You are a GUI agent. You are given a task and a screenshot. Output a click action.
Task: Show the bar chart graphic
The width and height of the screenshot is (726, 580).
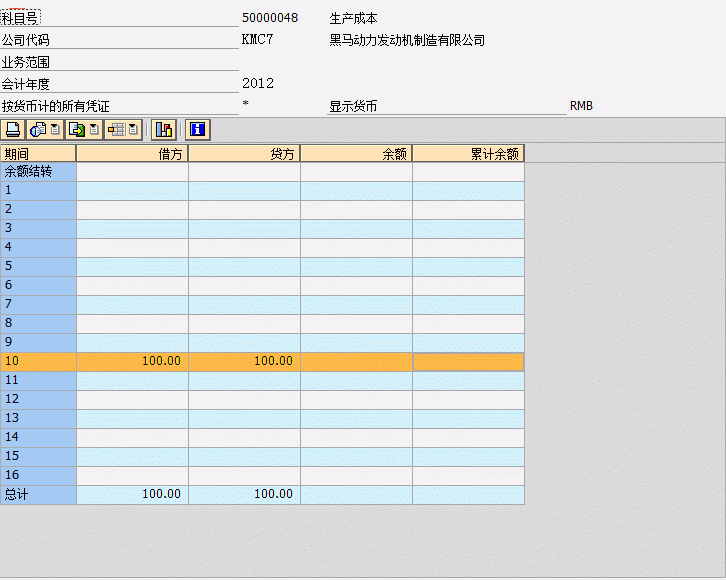click(x=164, y=130)
